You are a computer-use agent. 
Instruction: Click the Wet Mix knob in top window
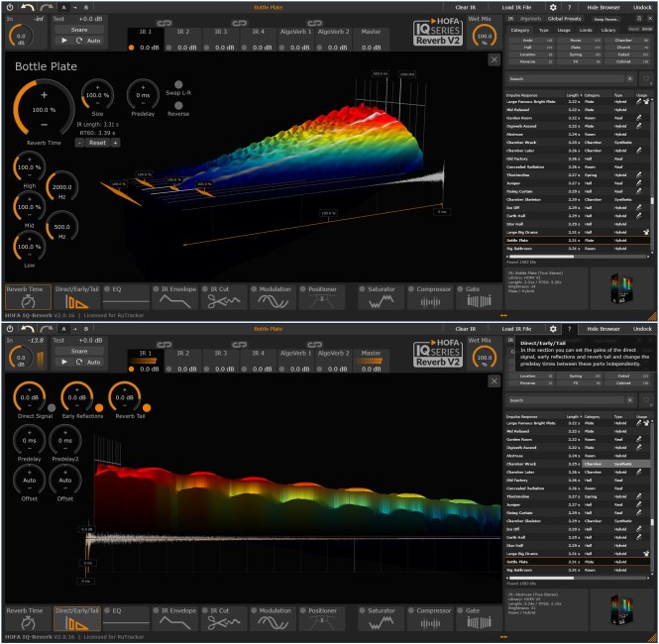tap(485, 36)
